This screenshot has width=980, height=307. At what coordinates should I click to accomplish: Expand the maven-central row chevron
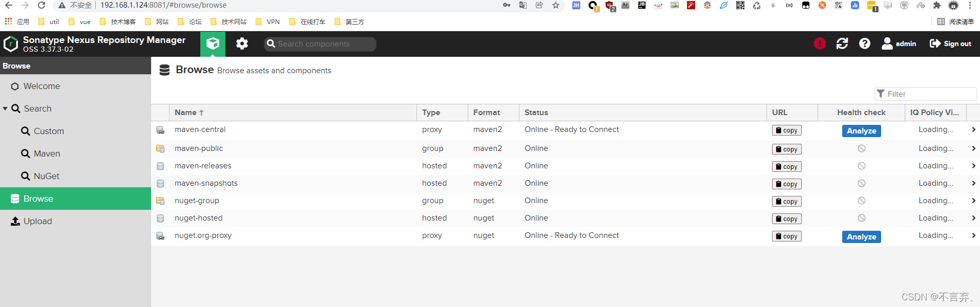[973, 130]
